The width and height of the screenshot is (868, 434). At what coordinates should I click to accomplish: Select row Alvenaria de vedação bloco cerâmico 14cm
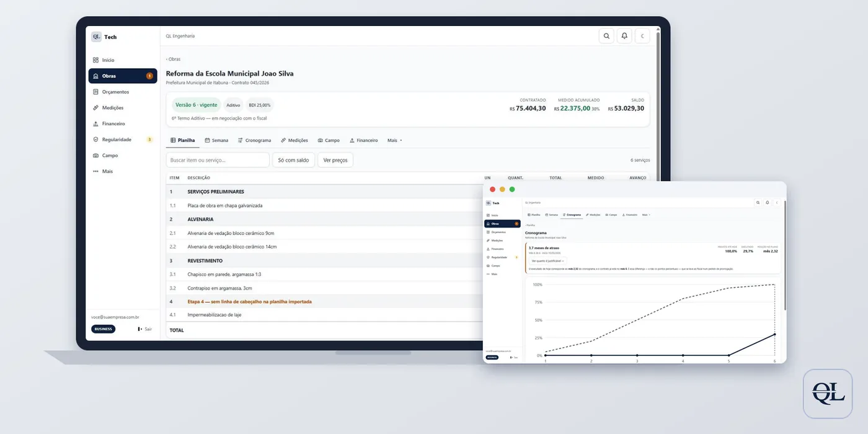pos(325,247)
